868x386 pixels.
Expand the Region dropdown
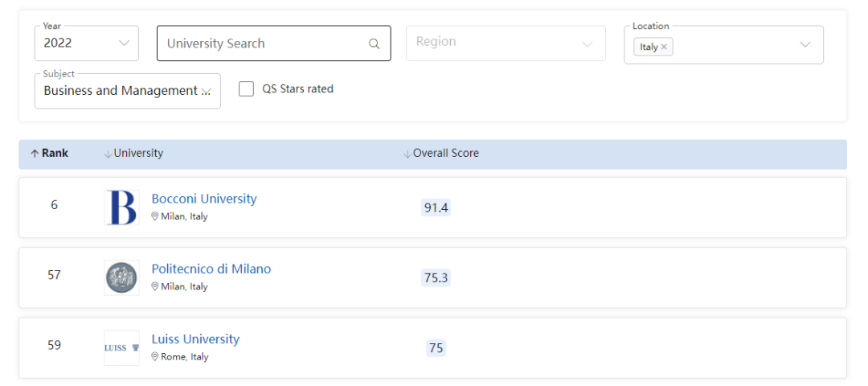tap(506, 43)
